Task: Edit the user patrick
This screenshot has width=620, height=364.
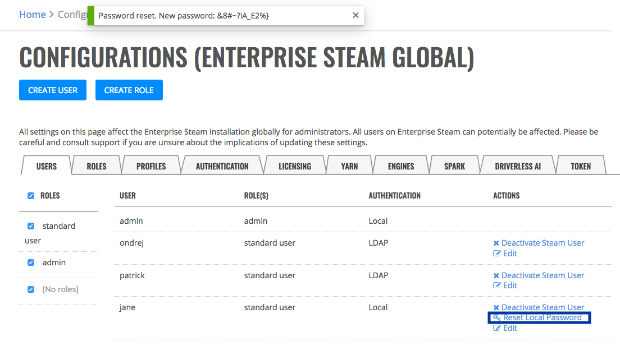Action: [505, 285]
